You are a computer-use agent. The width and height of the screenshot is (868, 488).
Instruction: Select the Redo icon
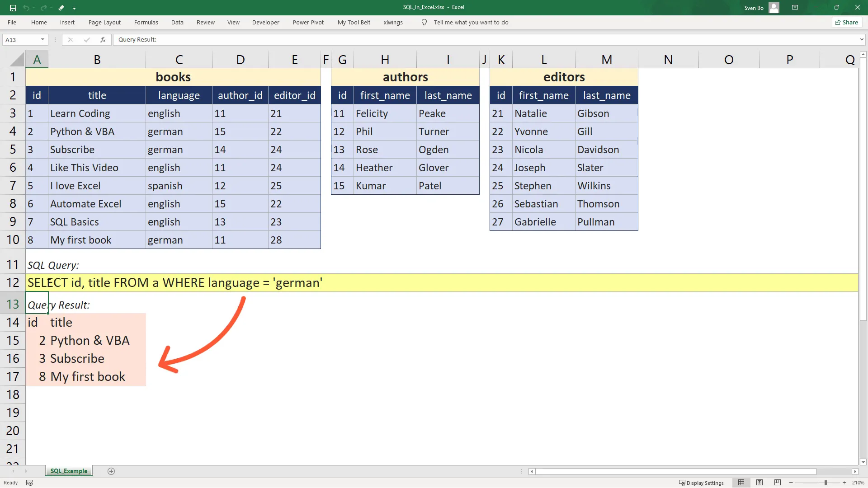click(x=44, y=8)
